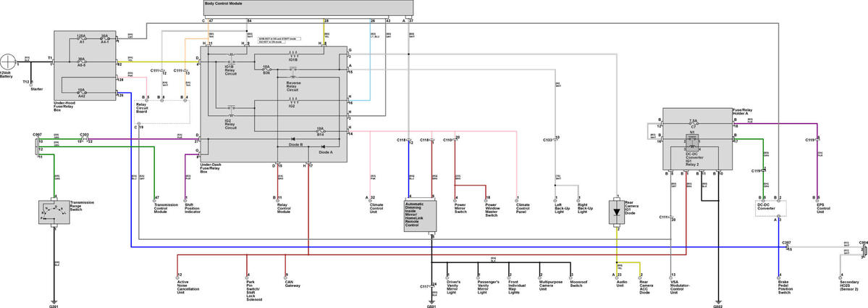Click the 12Volt Battery symbol
The width and height of the screenshot is (868, 308).
point(9,62)
